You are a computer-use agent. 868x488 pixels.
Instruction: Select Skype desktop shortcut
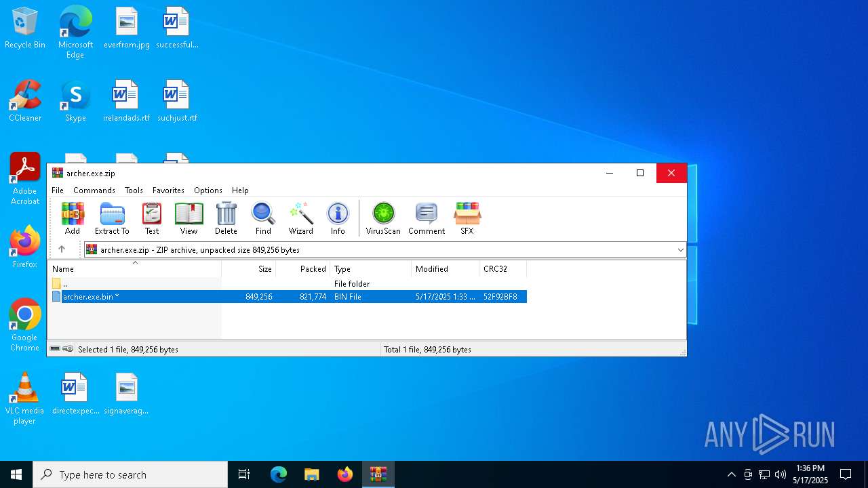[x=75, y=102]
